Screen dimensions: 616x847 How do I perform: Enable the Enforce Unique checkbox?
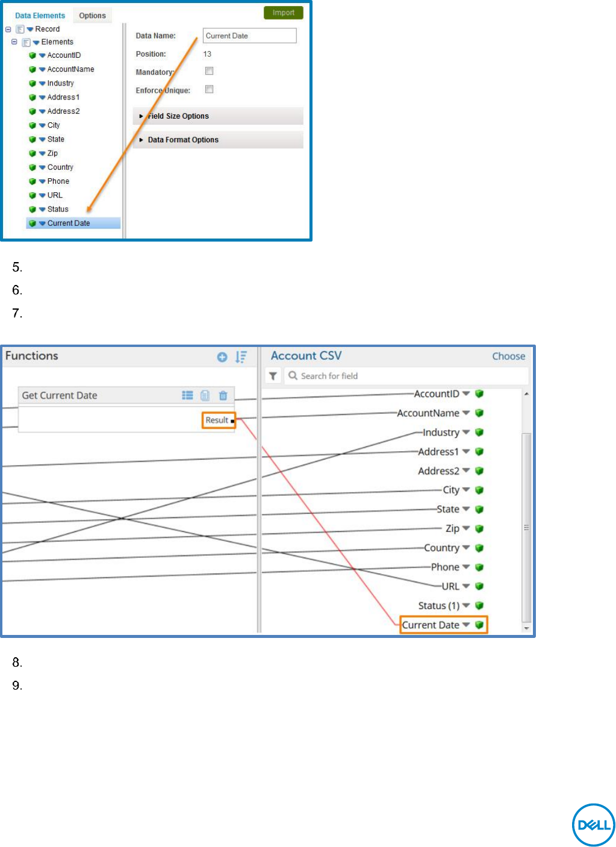[x=210, y=89]
